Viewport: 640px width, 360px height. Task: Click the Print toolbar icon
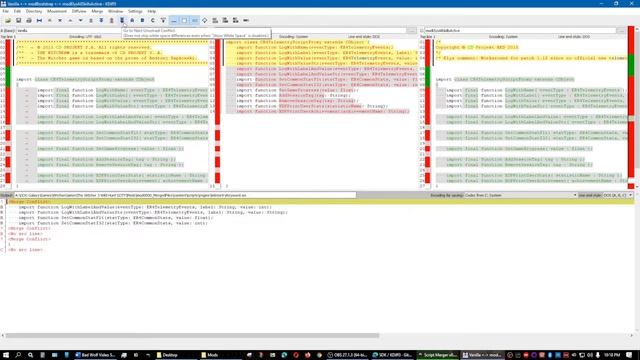29,20
